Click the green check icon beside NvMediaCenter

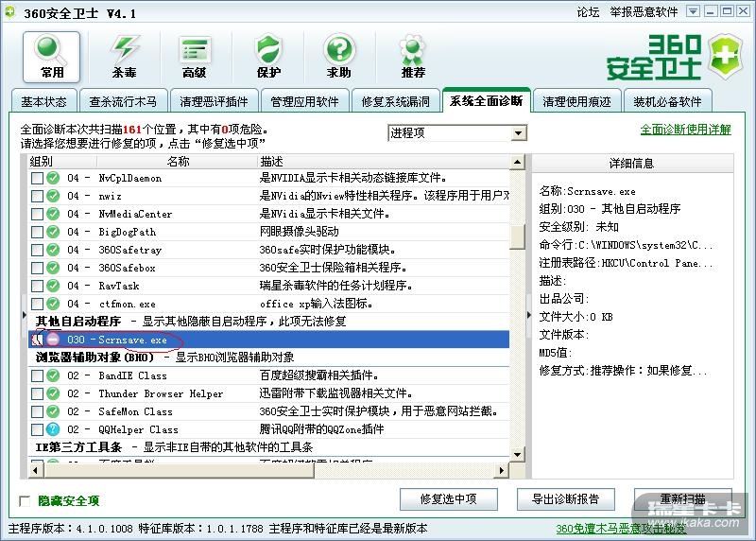coord(53,214)
